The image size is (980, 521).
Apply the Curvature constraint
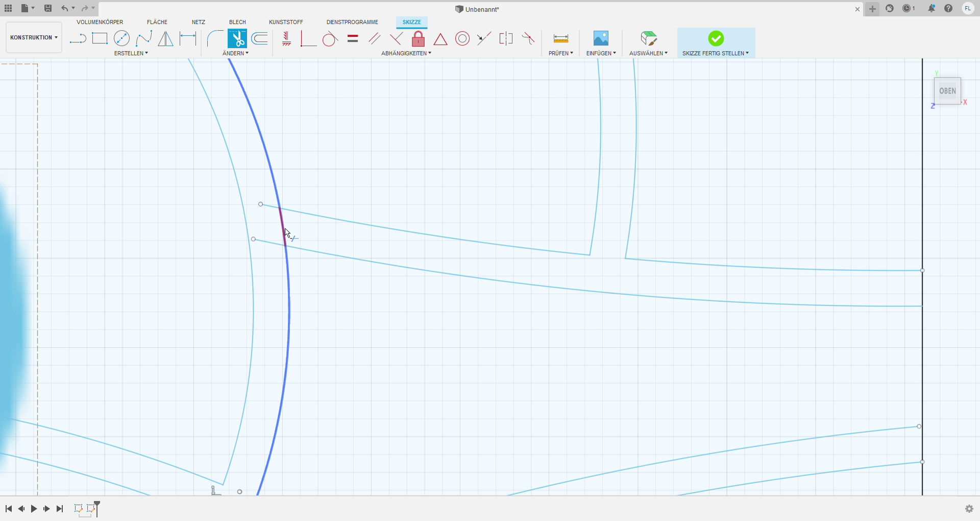[x=528, y=38]
